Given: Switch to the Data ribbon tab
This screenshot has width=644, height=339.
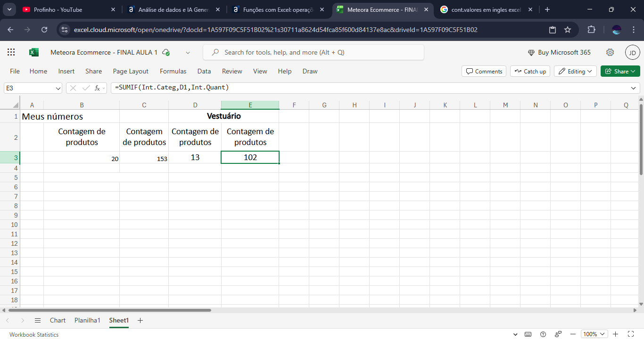Looking at the screenshot, I should (x=204, y=71).
